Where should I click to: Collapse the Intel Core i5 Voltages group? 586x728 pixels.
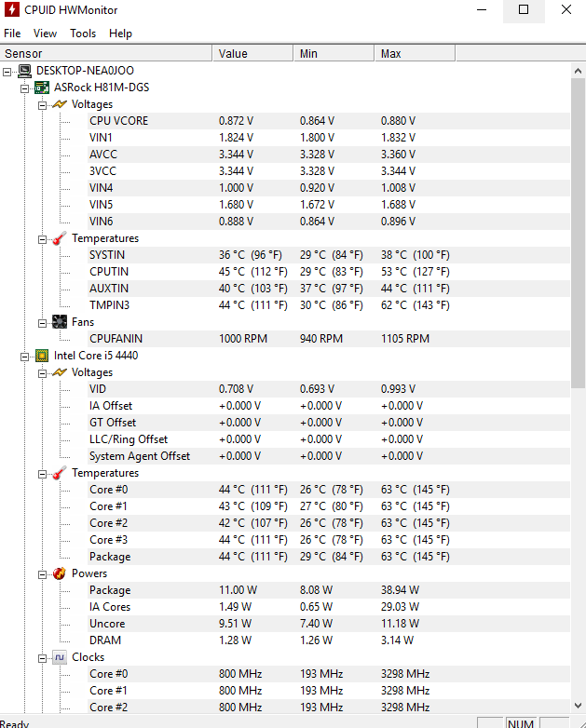42,373
